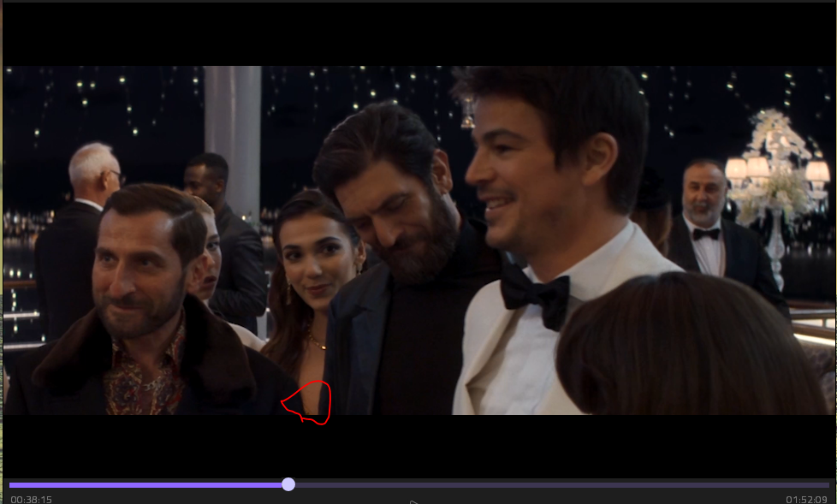Image resolution: width=837 pixels, height=504 pixels.
Task: Click the total duration label 01:52:09
Action: (x=806, y=499)
